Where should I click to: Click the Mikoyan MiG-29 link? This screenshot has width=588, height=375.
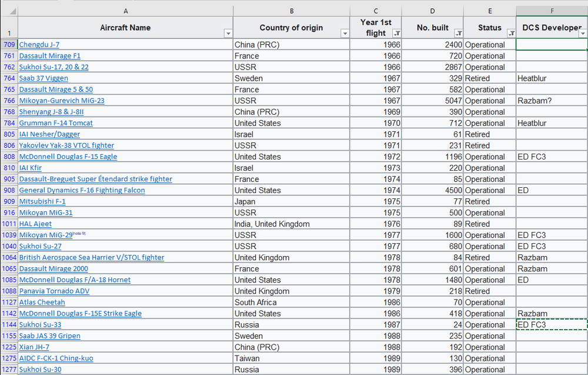tap(46, 235)
